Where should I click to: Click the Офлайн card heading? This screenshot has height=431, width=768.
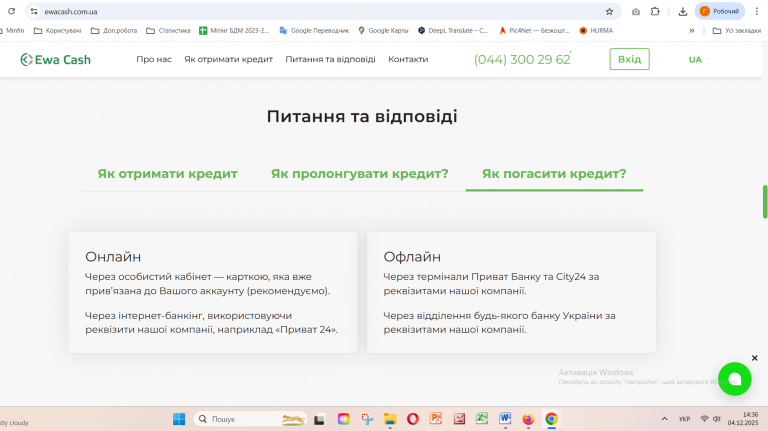coord(412,257)
